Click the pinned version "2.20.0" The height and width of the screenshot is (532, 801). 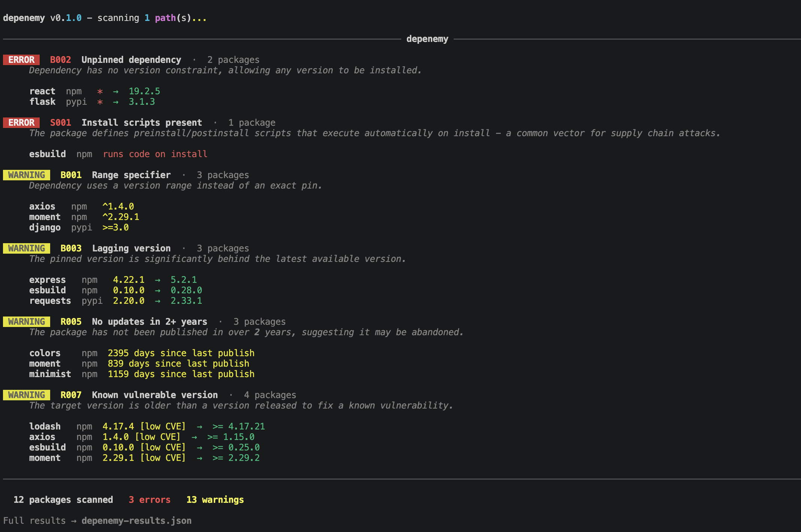129,301
